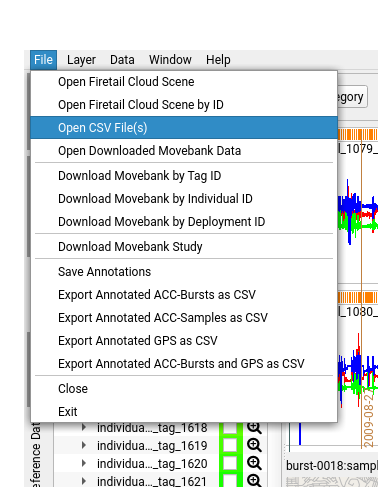Click the orange burst timeline strip above 1080

point(358,297)
